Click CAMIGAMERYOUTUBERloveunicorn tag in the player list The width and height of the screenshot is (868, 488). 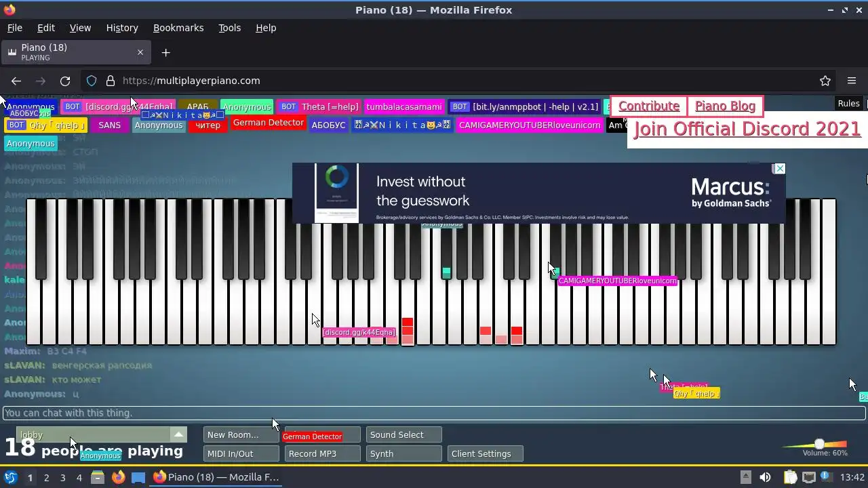(x=530, y=125)
